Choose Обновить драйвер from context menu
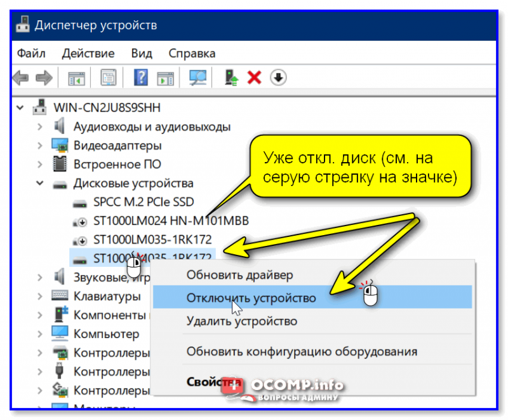The height and width of the screenshot is (420, 508). tap(239, 275)
